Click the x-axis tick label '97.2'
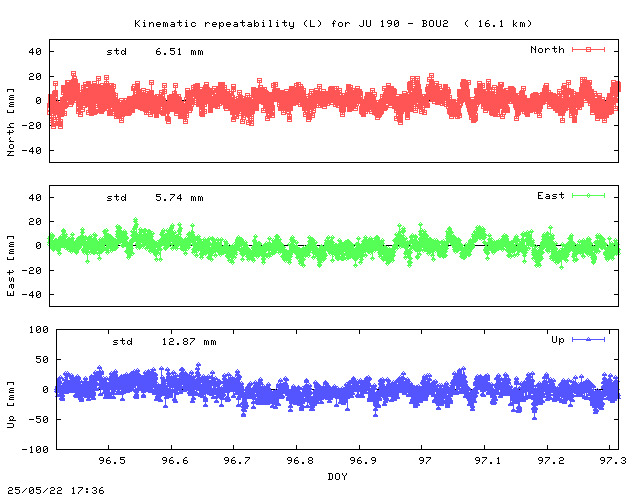Screen dimensions: 640x496 [x=551, y=460]
